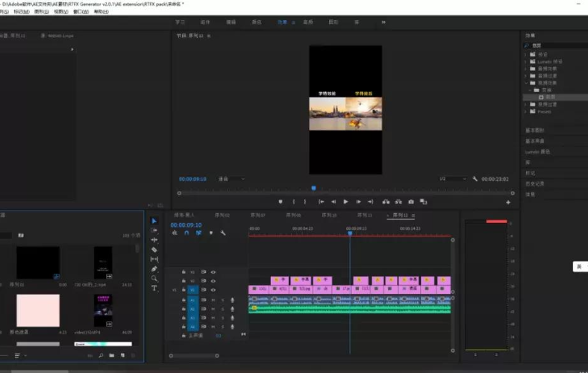588x373 pixels.
Task: Click project panel New Bin icon
Action: pyautogui.click(x=112, y=355)
